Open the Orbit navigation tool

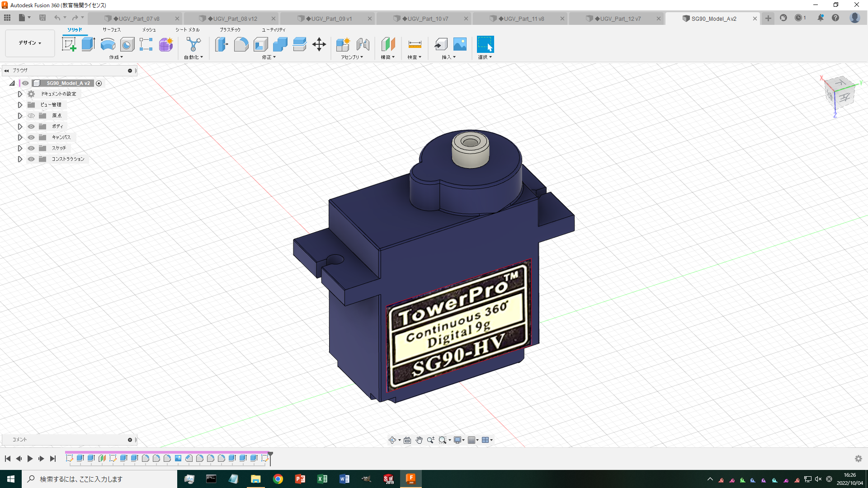point(392,440)
